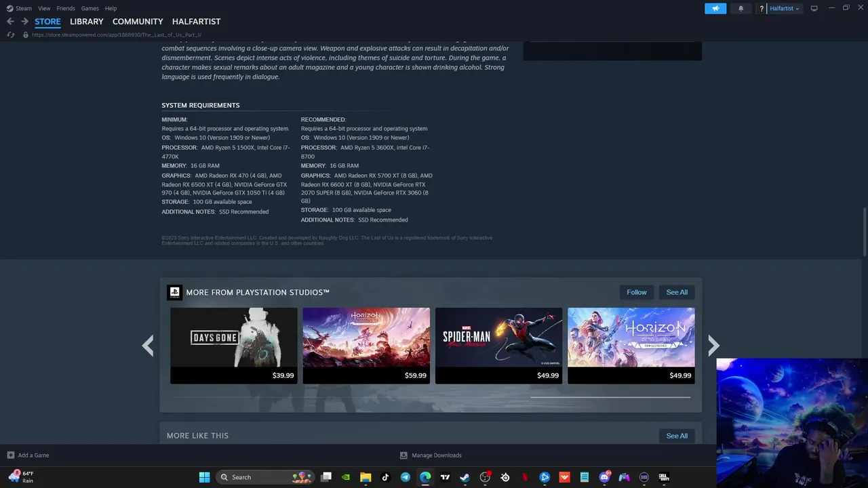This screenshot has width=868, height=488.
Task: Open the Spider-Man Miles Morales card
Action: (498, 346)
